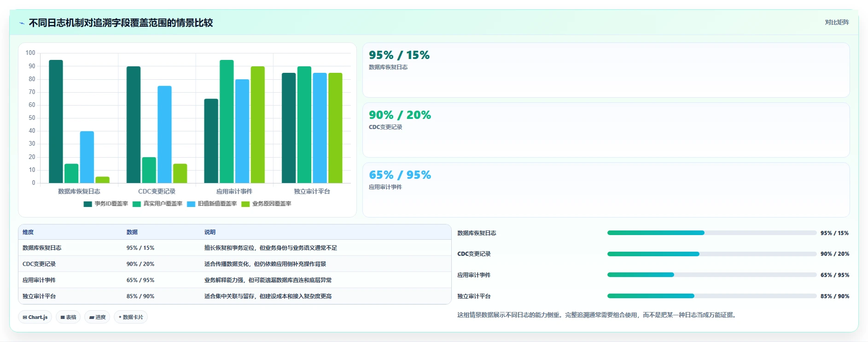
Task: Click the 数据卡片 tag
Action: [131, 317]
